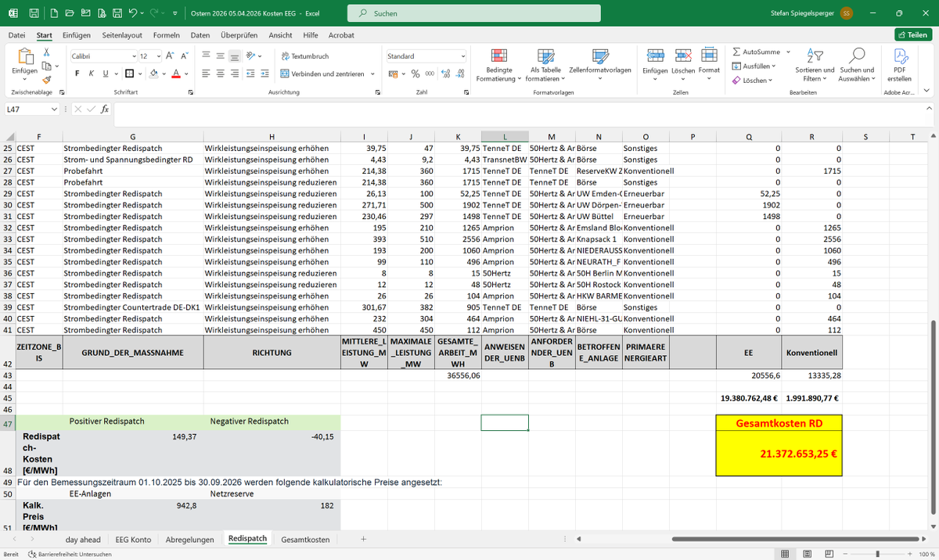Click Verbinden und zentrieren

322,74
